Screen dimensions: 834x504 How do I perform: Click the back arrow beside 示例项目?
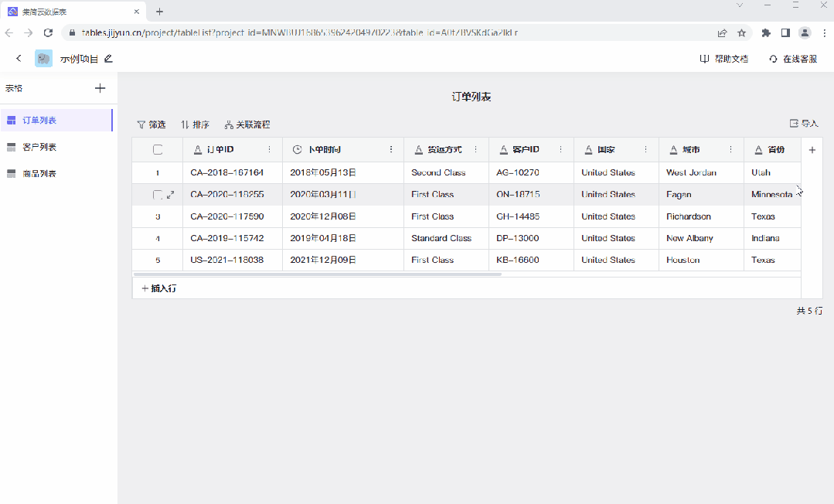coord(19,59)
